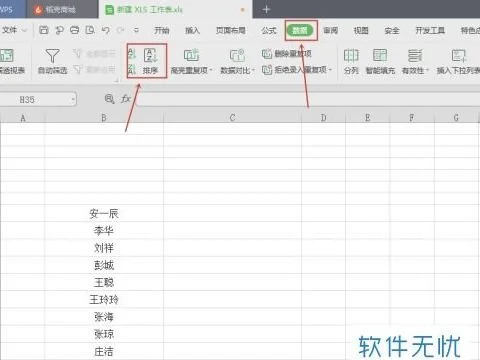Select column B header

[104, 118]
